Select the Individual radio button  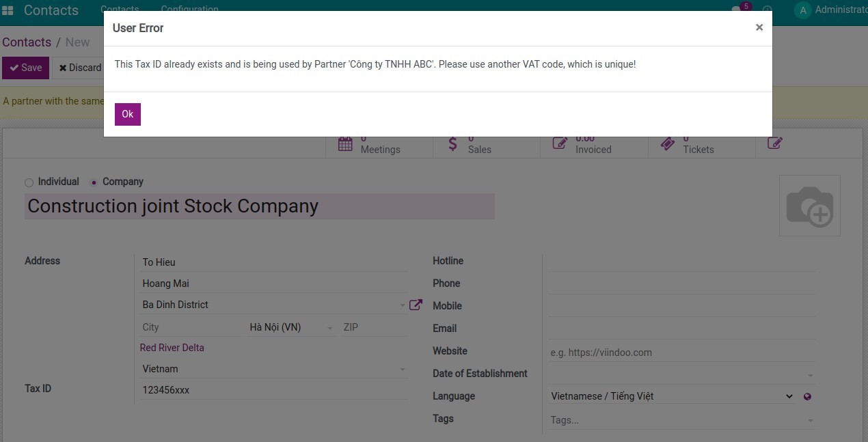click(28, 182)
